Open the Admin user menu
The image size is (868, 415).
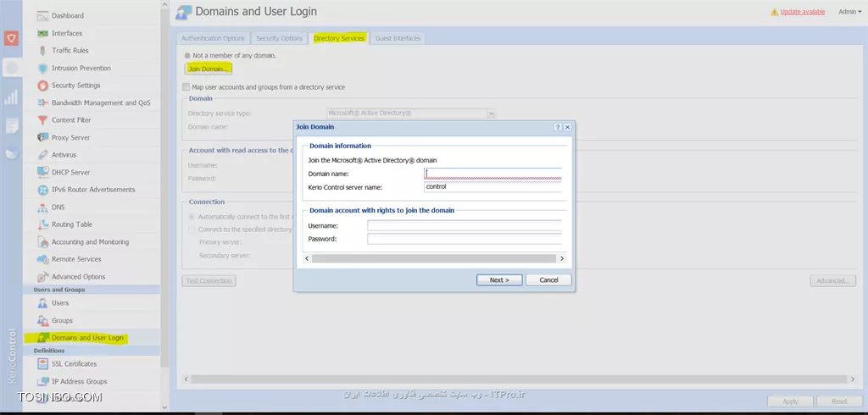click(849, 12)
